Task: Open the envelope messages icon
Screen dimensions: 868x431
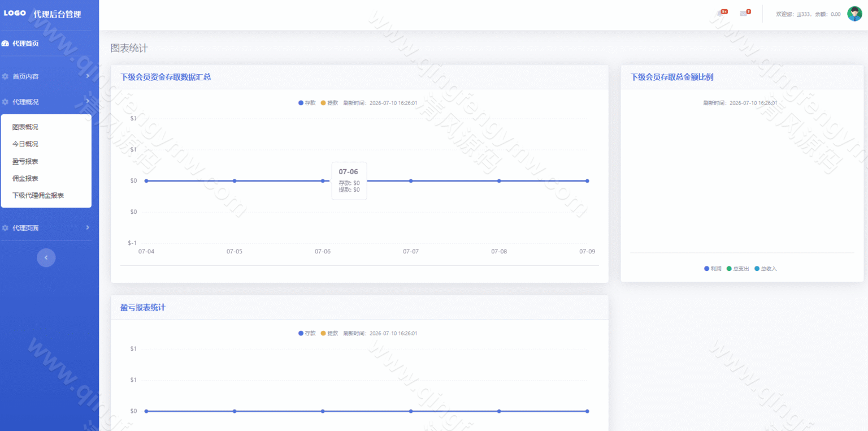Action: click(x=743, y=14)
